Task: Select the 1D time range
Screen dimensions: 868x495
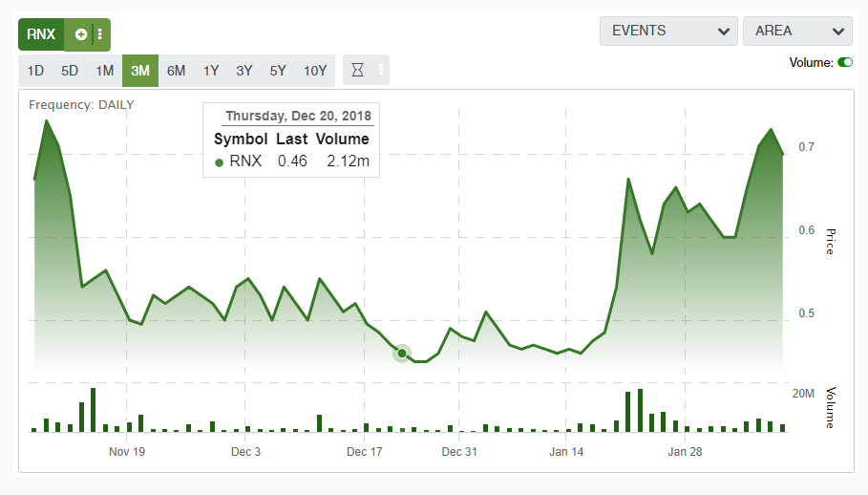Action: click(35, 71)
